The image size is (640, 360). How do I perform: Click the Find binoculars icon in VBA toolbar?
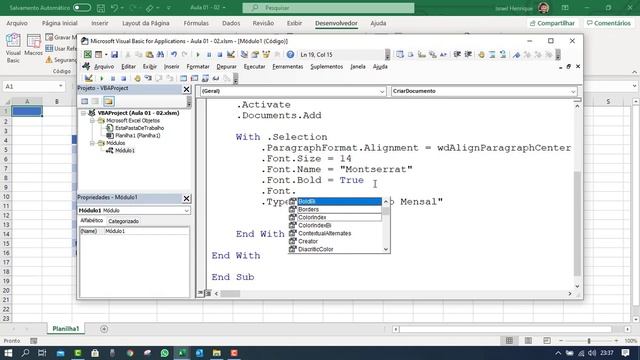click(x=160, y=54)
